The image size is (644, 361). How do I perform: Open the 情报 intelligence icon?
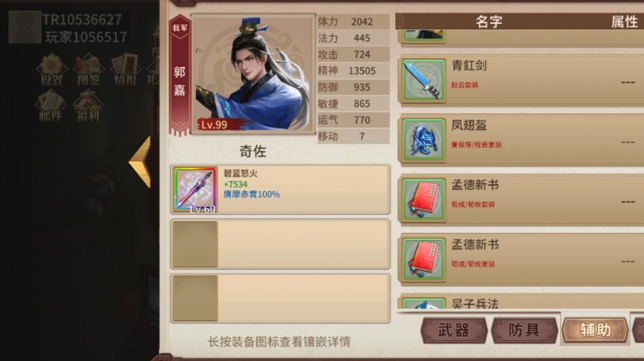pyautogui.click(x=125, y=69)
